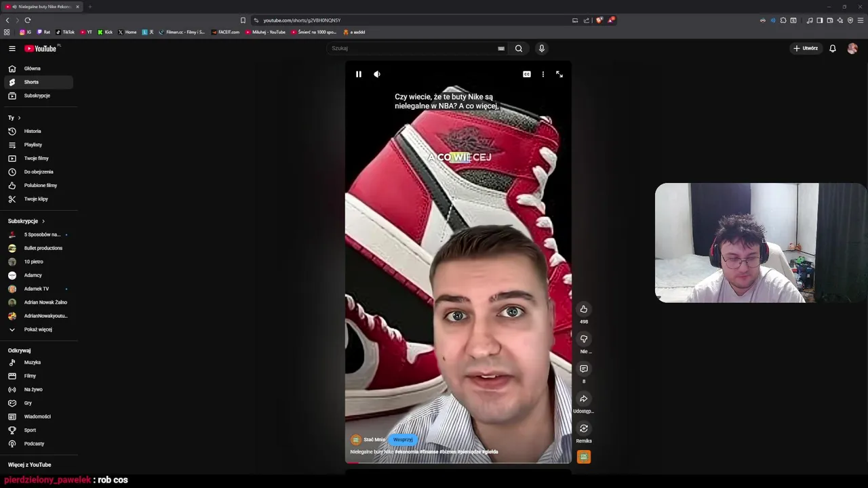Viewport: 868px width, 488px height.
Task: Start voice search with microphone
Action: pyautogui.click(x=541, y=48)
